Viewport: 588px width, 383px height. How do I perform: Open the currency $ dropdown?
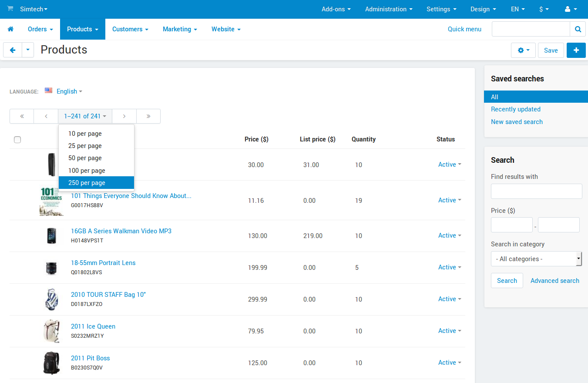544,9
